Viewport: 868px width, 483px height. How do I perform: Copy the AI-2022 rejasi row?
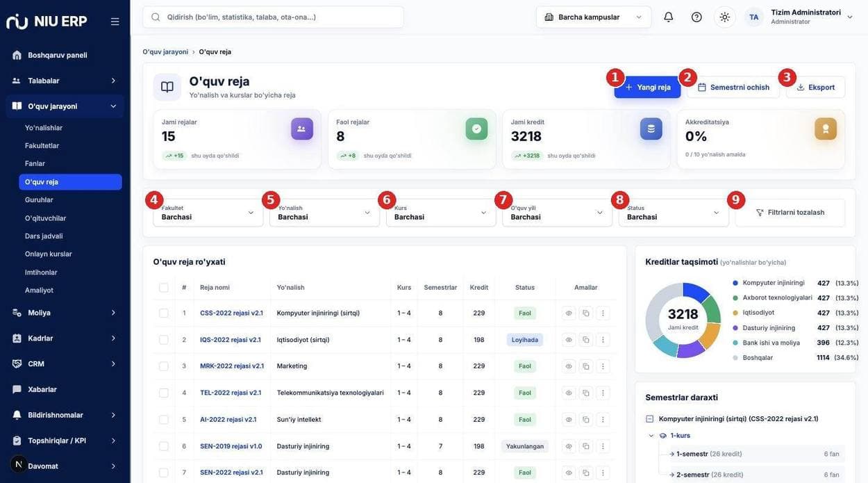(586, 420)
